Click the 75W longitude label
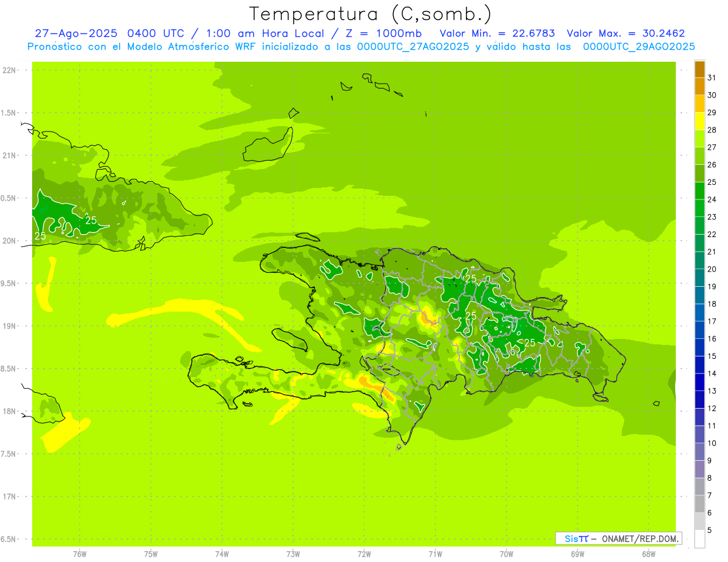The image size is (728, 562). pyautogui.click(x=151, y=554)
